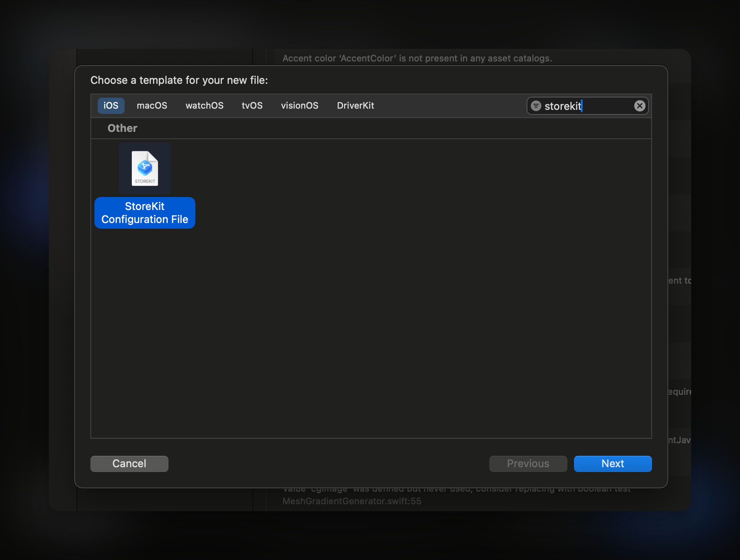Open the tvOS platform tab

pyautogui.click(x=252, y=106)
